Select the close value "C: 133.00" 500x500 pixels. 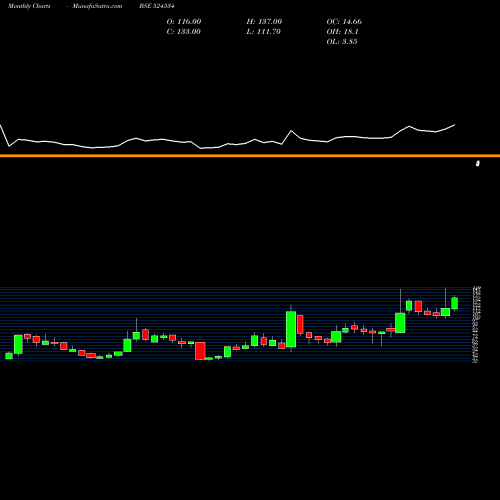tap(184, 32)
